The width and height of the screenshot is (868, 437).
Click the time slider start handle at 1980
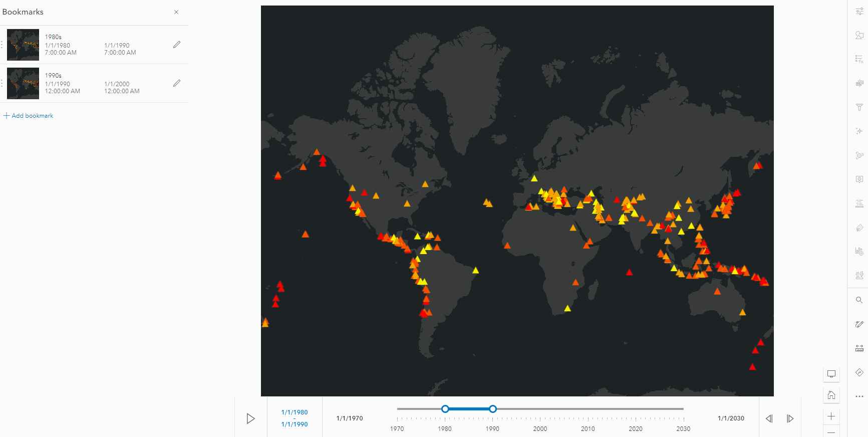(x=445, y=409)
